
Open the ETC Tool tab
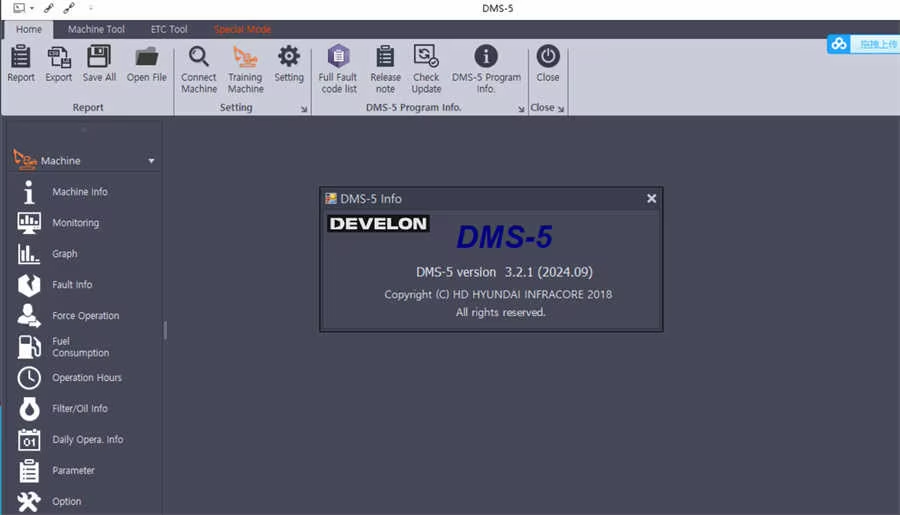(169, 29)
